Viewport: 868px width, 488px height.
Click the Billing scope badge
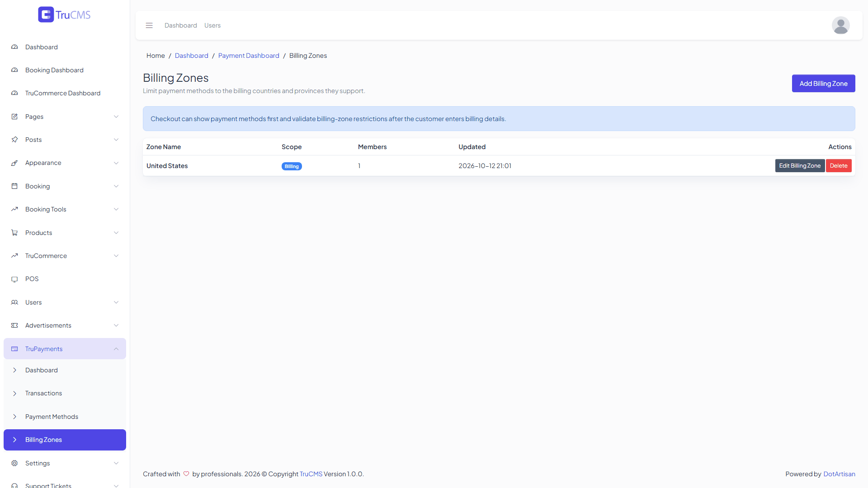(x=292, y=166)
